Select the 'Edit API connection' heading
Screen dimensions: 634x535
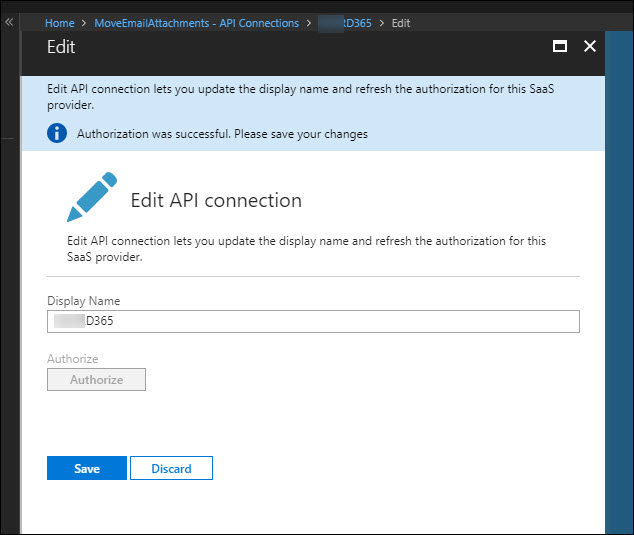click(216, 200)
